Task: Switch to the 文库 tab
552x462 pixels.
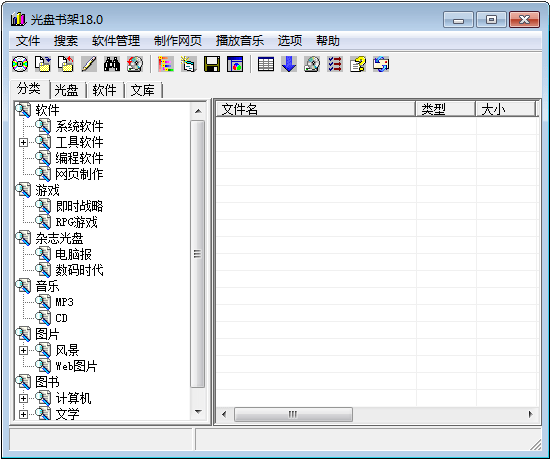Action: tap(143, 90)
